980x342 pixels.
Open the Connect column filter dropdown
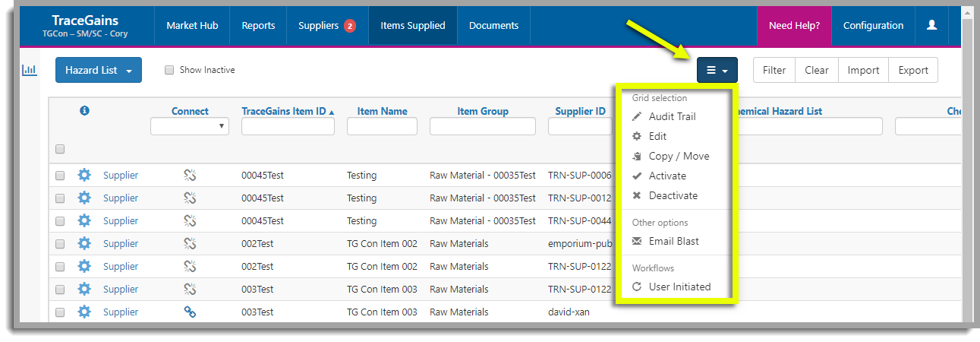click(x=190, y=126)
